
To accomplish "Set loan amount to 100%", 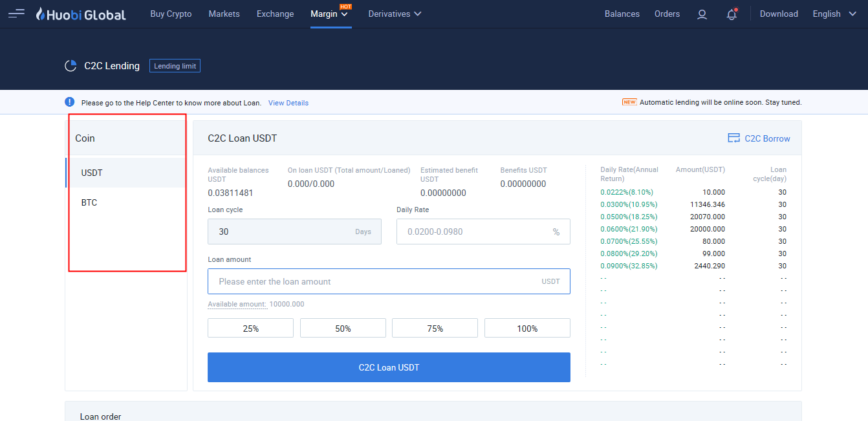I will point(527,328).
